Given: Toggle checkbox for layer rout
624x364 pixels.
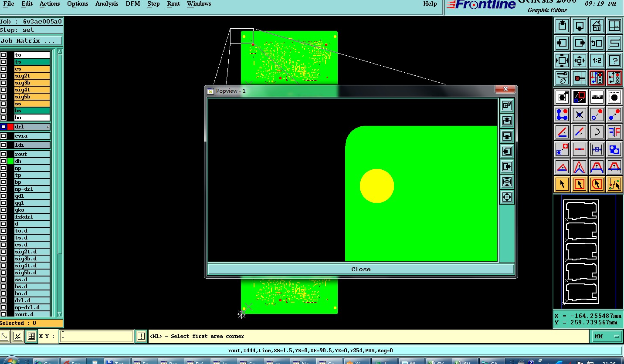Looking at the screenshot, I should pos(3,154).
